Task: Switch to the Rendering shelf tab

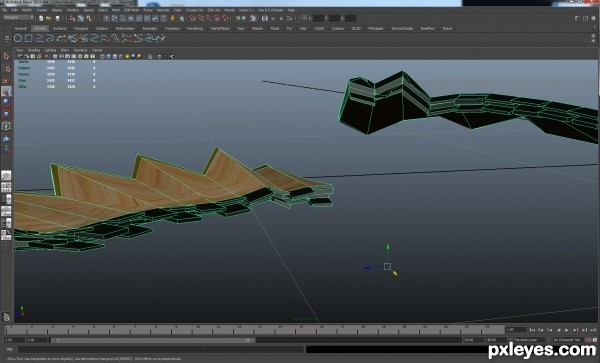Action: [x=195, y=28]
